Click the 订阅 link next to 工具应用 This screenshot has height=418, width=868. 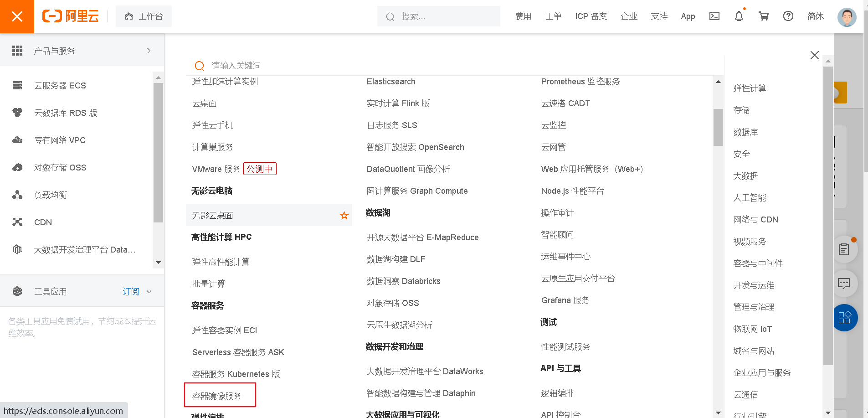pos(131,291)
